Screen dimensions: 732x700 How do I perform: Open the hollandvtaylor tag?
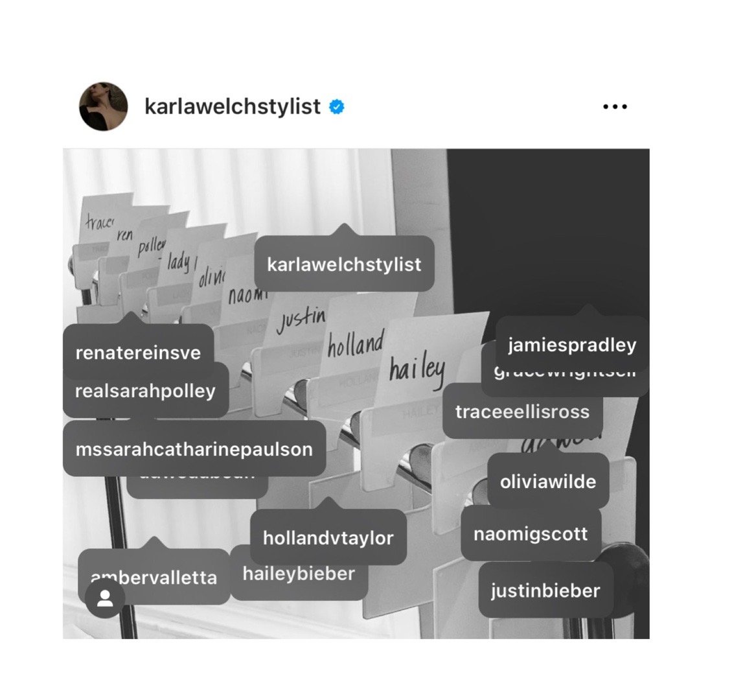pos(328,537)
